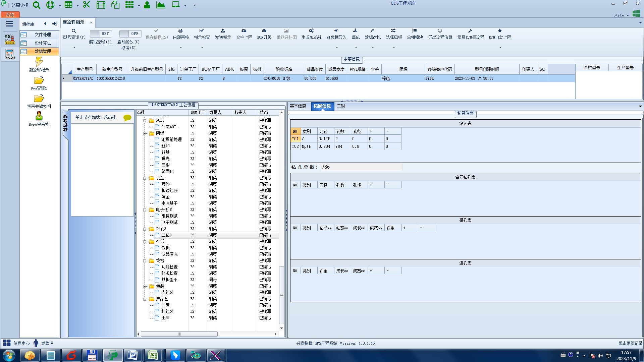Click the process tree vertical scrollbar thumb
This screenshot has height=362, width=644.
[x=281, y=295]
